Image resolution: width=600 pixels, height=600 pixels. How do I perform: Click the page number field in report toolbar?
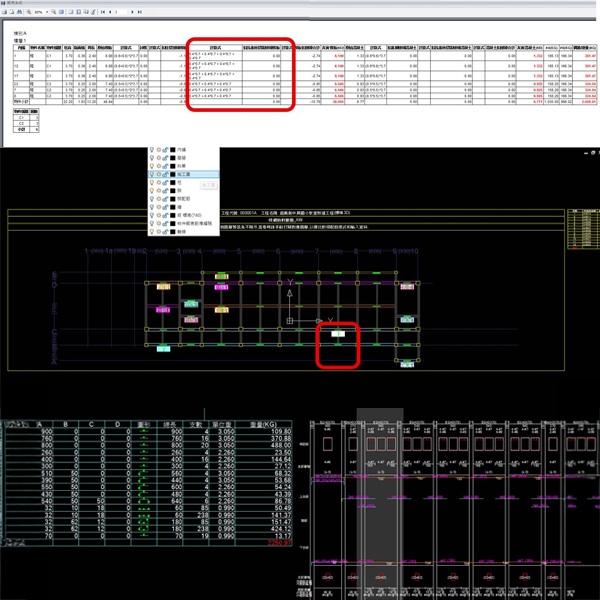coord(119,12)
